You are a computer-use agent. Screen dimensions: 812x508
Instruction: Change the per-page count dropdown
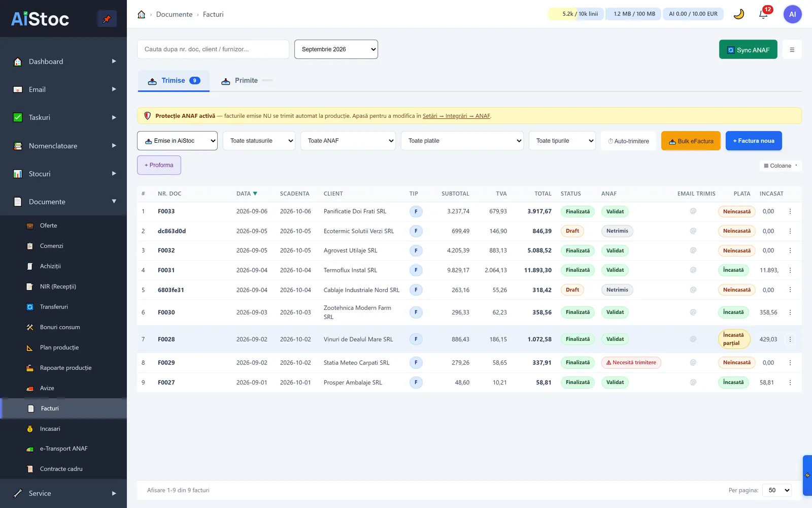pyautogui.click(x=777, y=490)
